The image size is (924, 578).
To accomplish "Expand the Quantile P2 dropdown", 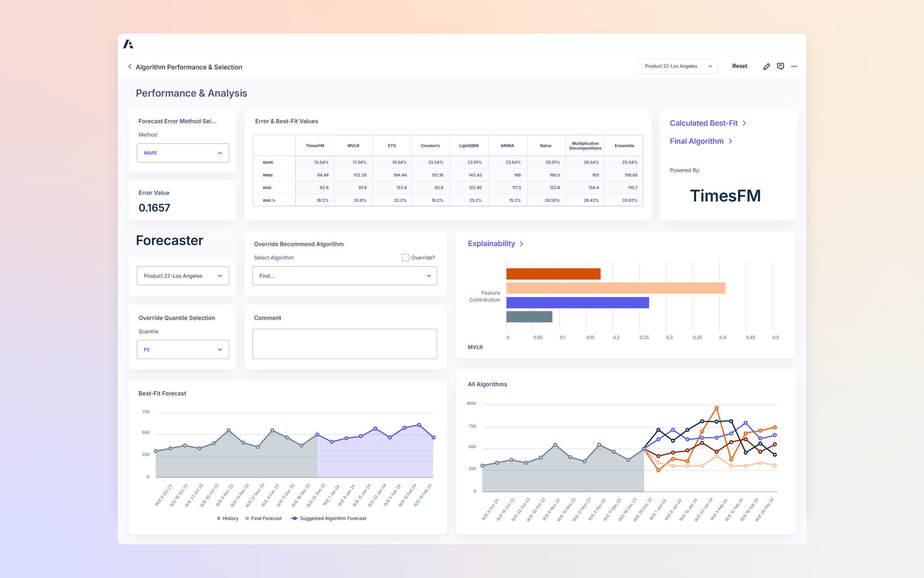I will click(183, 350).
